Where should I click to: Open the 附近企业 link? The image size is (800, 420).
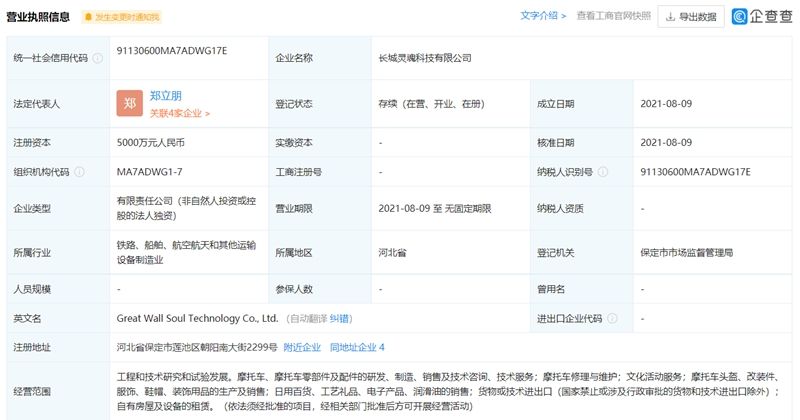click(302, 348)
